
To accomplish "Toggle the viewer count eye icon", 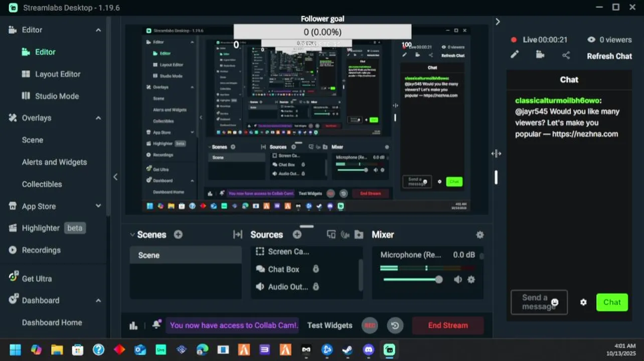I will point(591,40).
